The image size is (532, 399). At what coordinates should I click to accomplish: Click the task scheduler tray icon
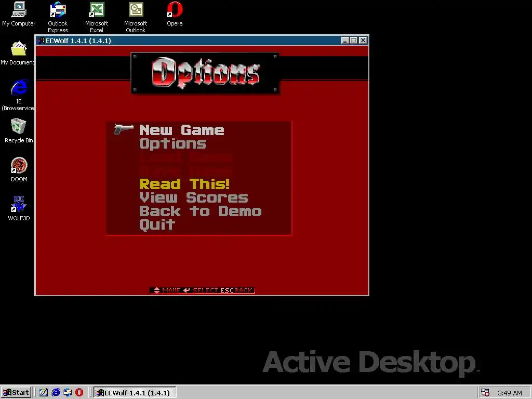[485, 393]
